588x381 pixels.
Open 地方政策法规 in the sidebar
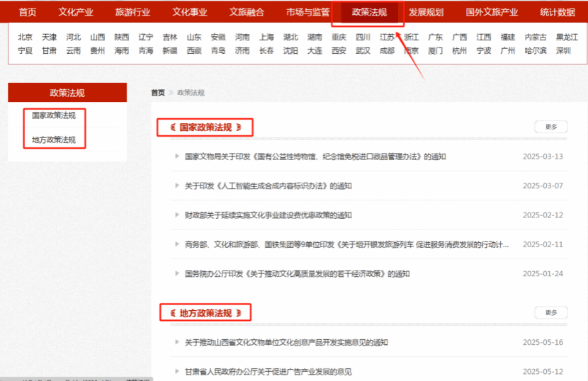(54, 140)
